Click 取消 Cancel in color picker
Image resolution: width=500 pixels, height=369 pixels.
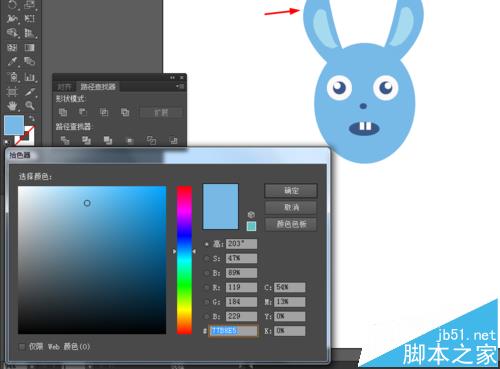291,207
